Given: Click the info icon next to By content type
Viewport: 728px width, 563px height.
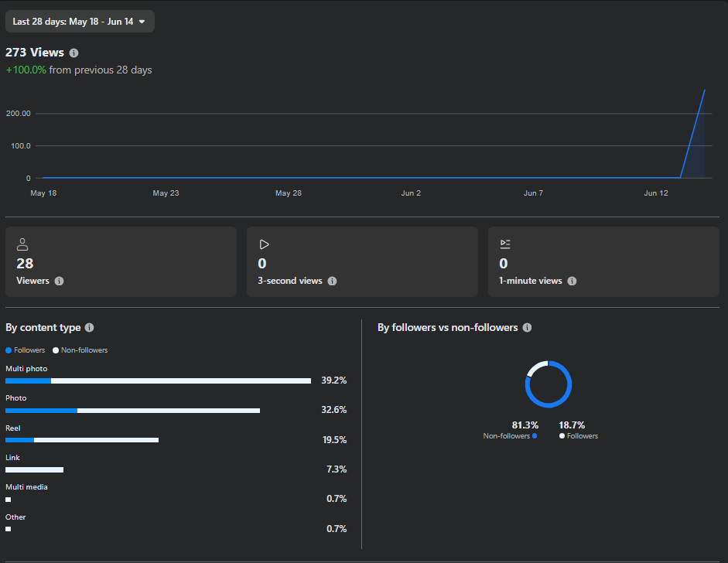Looking at the screenshot, I should [90, 328].
